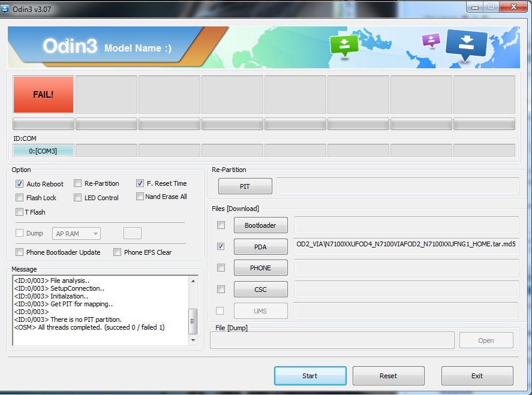Uncheck the PDA file checkbox
Image resolution: width=532 pixels, height=395 pixels.
click(221, 246)
